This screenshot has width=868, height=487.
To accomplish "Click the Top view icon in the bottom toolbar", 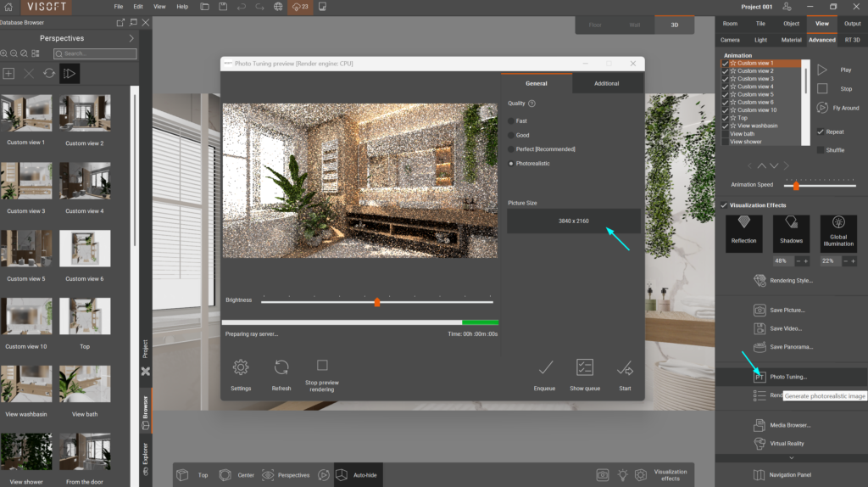I will (x=183, y=475).
